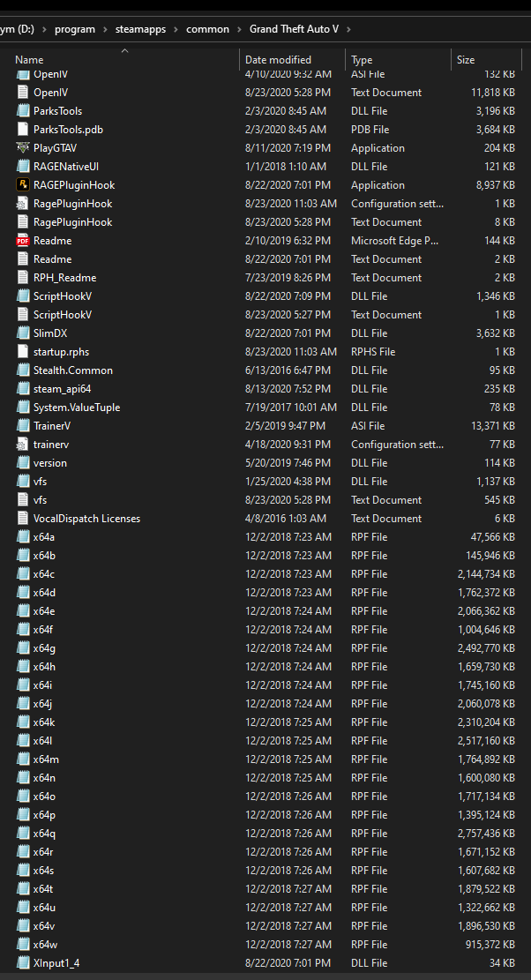The width and height of the screenshot is (531, 980).
Task: Select the file named x64h
Action: tap(44, 667)
